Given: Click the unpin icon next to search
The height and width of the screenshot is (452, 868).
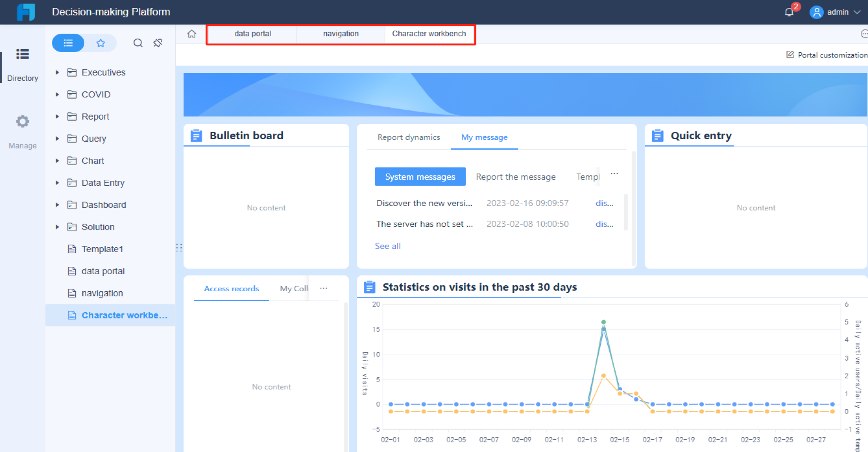Looking at the screenshot, I should 158,42.
